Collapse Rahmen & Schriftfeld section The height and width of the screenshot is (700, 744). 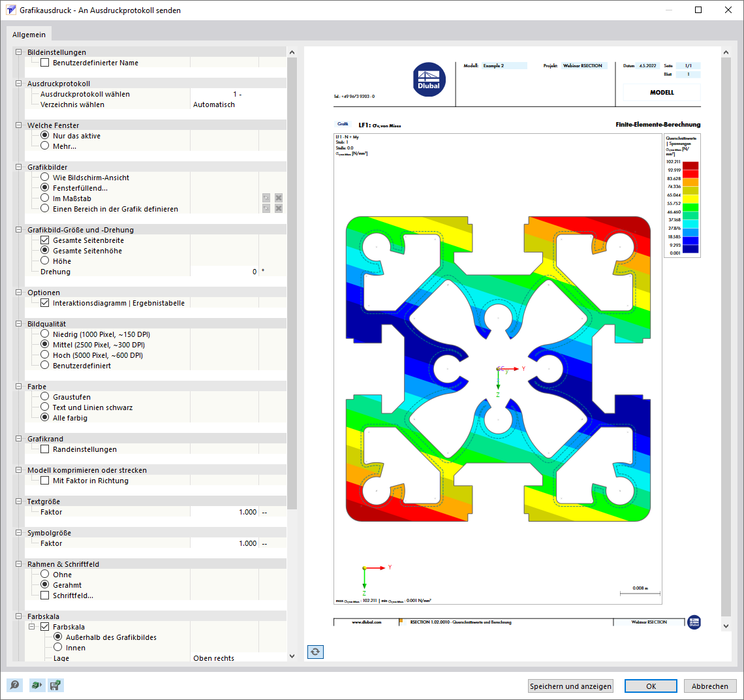pyautogui.click(x=18, y=564)
